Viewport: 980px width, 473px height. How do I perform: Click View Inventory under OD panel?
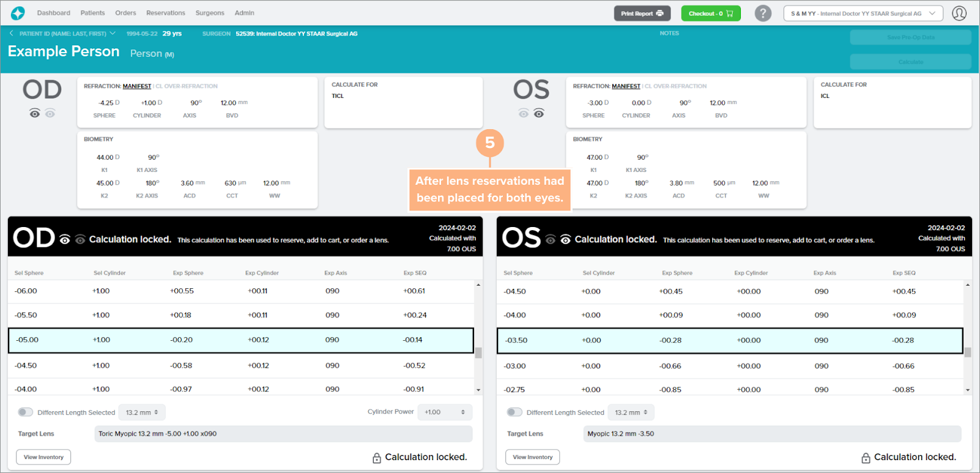(43, 457)
